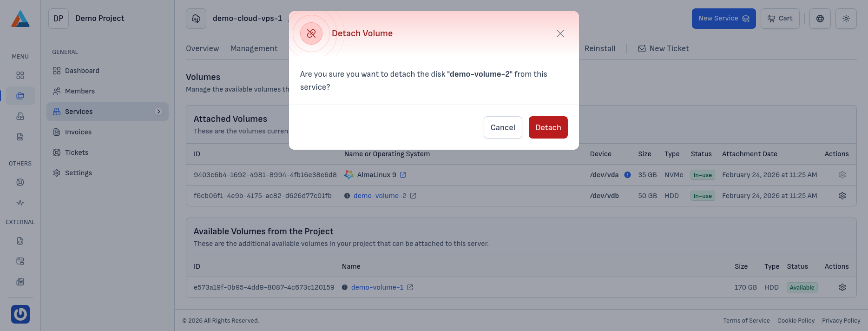Confirm with the red Detach button
This screenshot has width=868, height=331.
[x=548, y=127]
